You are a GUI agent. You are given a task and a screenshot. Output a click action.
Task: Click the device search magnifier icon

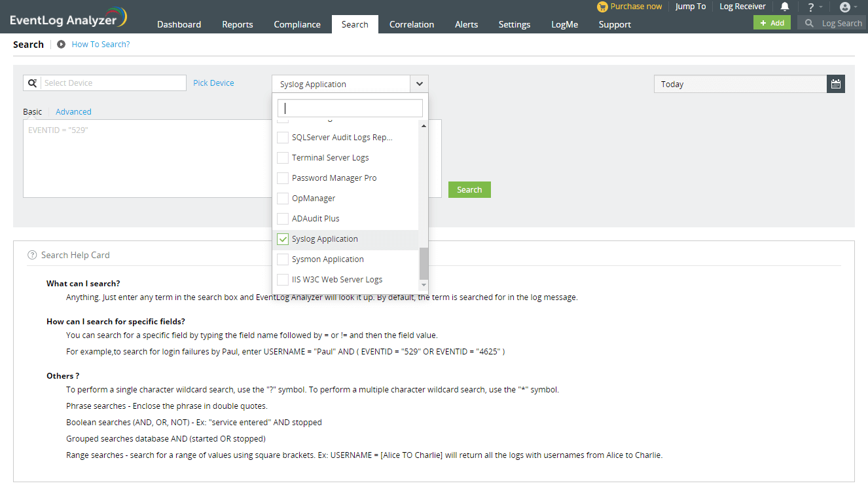tap(32, 83)
